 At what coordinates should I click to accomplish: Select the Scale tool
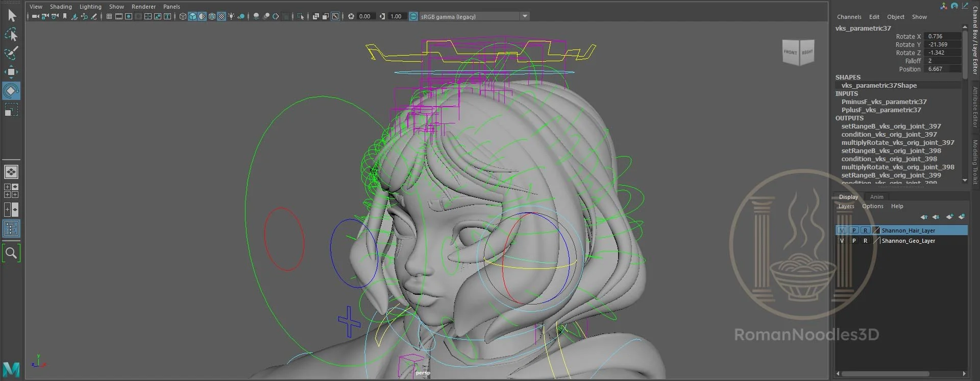click(11, 110)
